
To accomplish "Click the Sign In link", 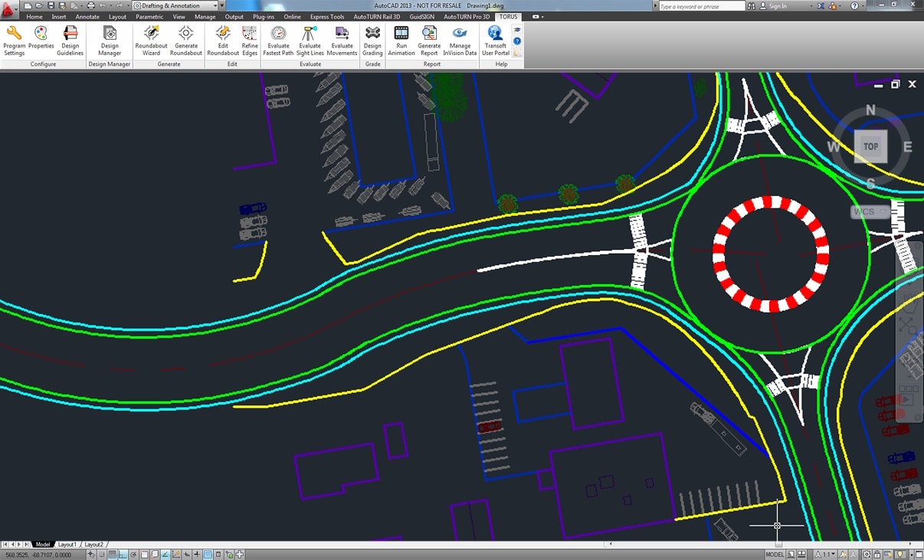I will [777, 6].
